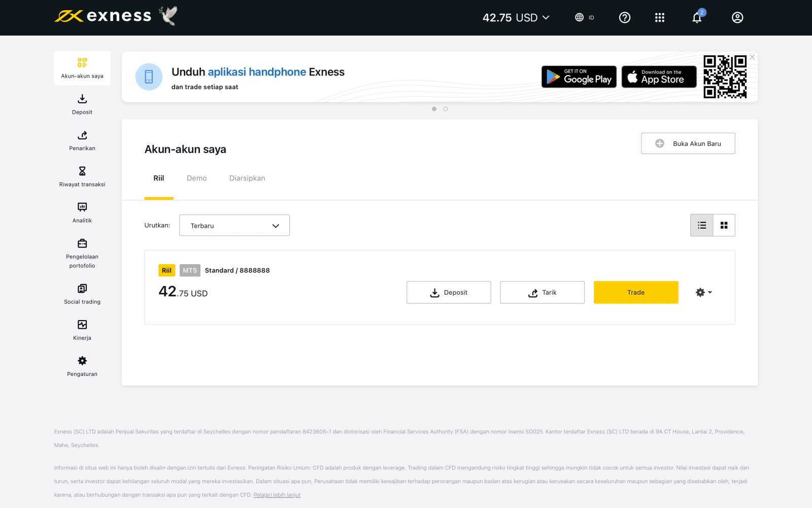
Task: Open the Deposit sidebar icon
Action: (x=82, y=99)
